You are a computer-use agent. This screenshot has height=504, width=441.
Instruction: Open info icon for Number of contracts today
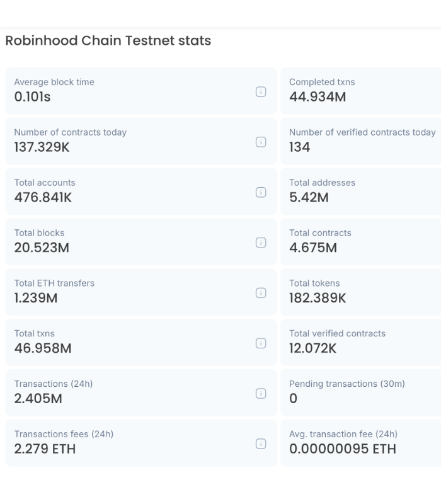tap(261, 142)
